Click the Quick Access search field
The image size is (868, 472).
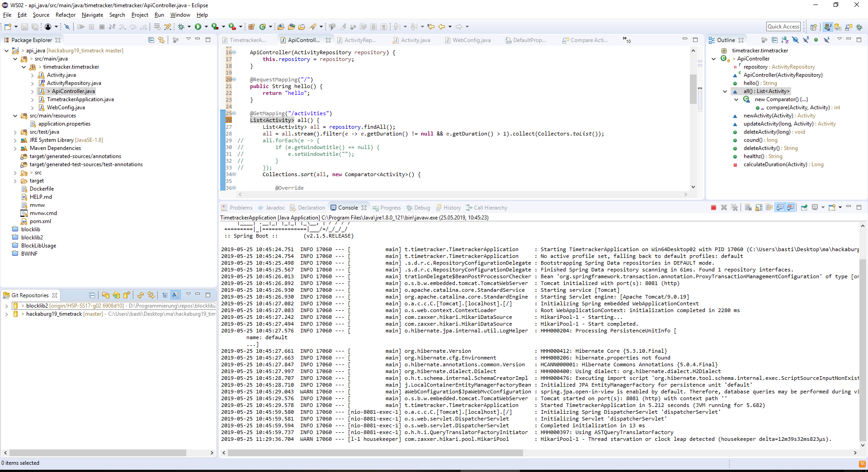[783, 27]
